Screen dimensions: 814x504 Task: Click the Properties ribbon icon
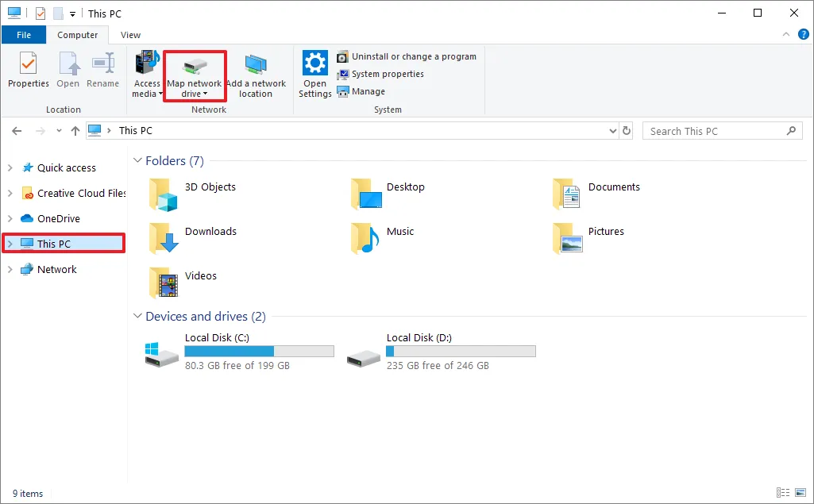click(x=29, y=63)
